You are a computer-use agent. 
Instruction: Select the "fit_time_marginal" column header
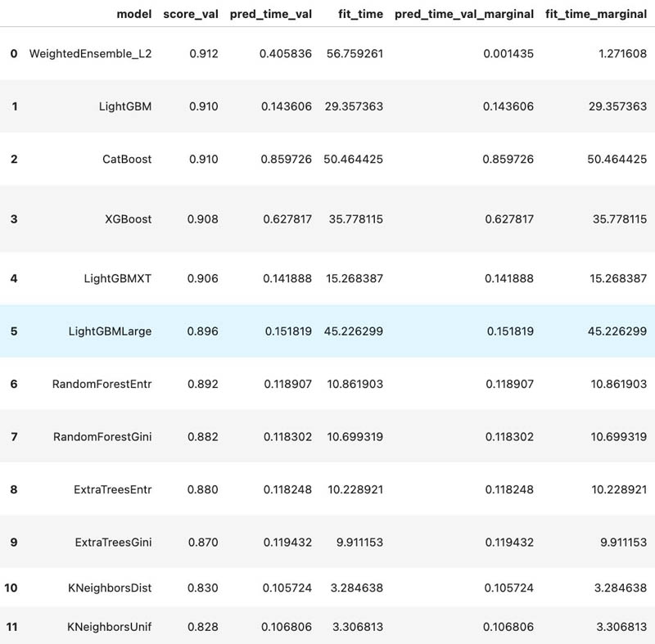pyautogui.click(x=596, y=14)
